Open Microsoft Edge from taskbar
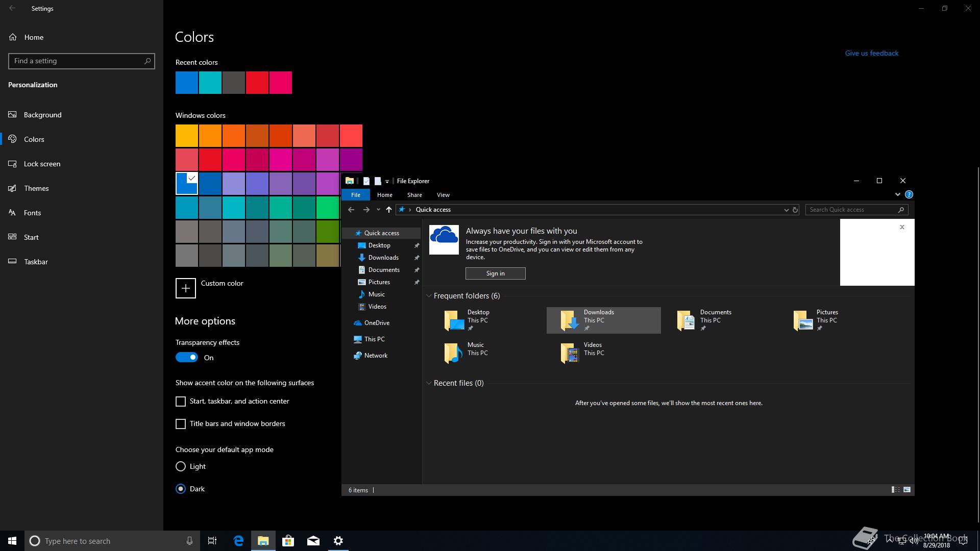 [238, 541]
